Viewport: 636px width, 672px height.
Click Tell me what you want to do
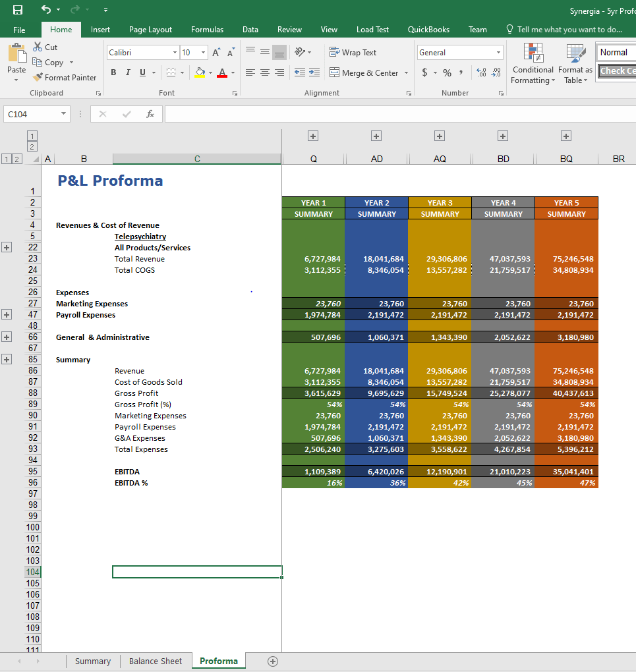point(564,30)
